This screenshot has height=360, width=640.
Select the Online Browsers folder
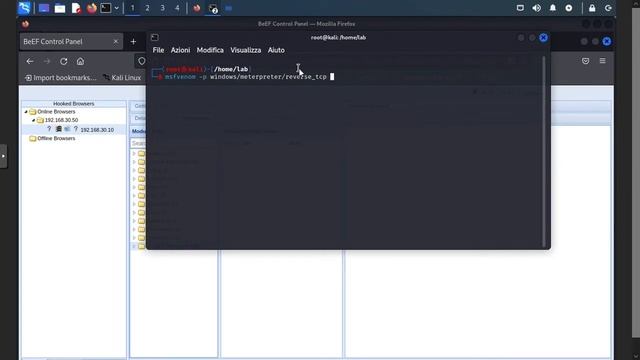coord(56,111)
